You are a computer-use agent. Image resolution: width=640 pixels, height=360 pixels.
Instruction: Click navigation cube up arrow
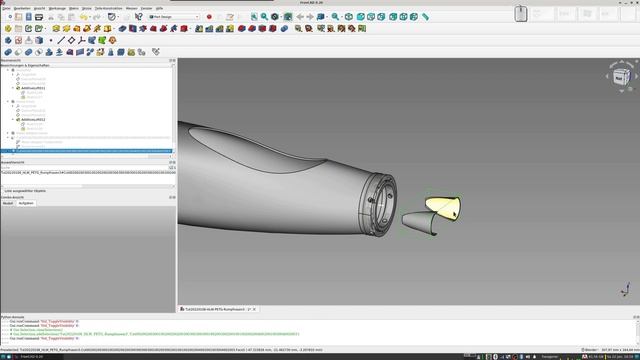pyautogui.click(x=622, y=62)
